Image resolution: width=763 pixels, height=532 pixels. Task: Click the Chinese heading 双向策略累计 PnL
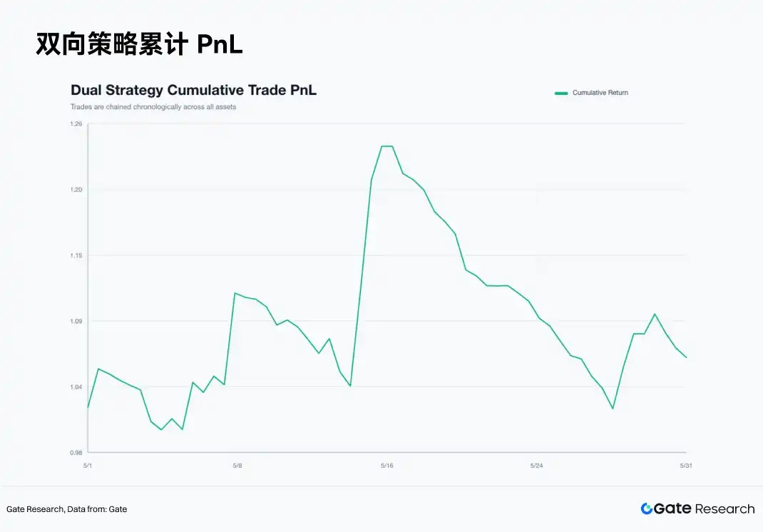(x=139, y=44)
